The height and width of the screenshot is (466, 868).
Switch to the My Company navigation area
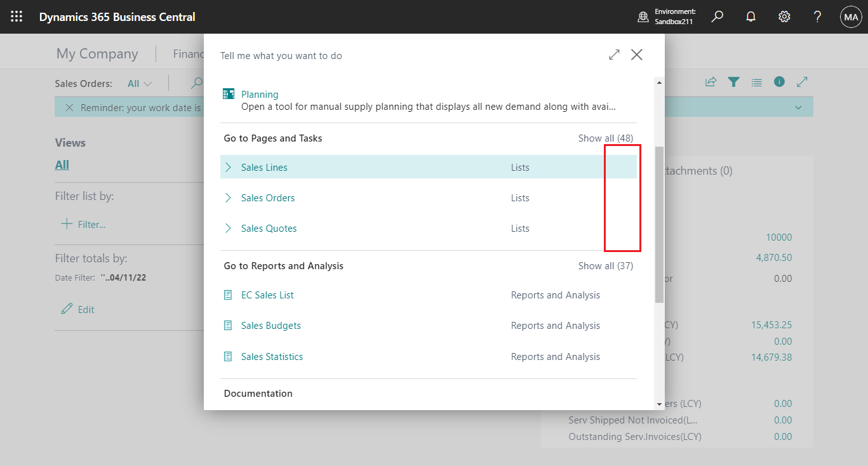click(x=97, y=53)
